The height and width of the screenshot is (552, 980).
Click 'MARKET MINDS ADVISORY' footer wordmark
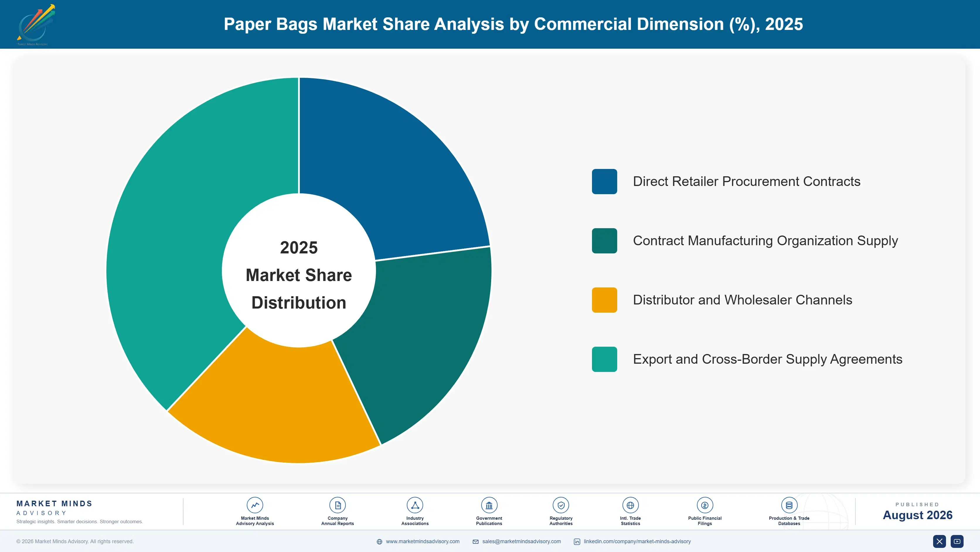pyautogui.click(x=55, y=508)
